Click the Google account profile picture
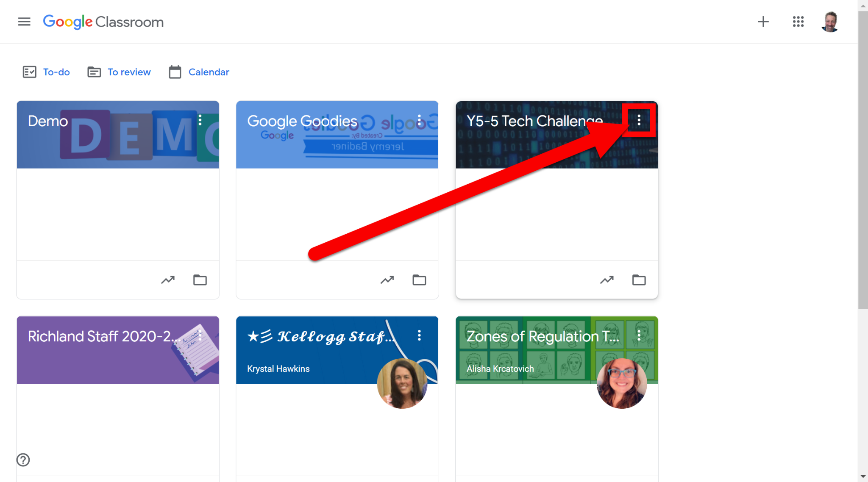This screenshot has height=482, width=868. coord(830,22)
